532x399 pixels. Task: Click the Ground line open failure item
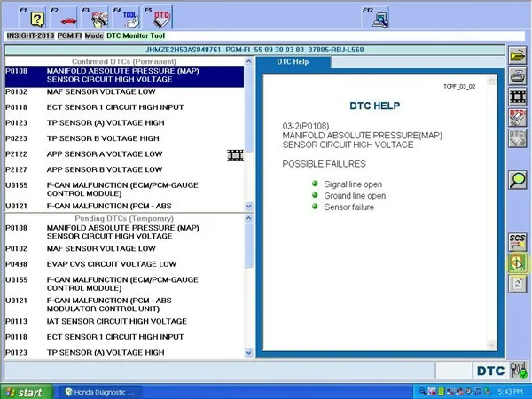click(x=355, y=196)
